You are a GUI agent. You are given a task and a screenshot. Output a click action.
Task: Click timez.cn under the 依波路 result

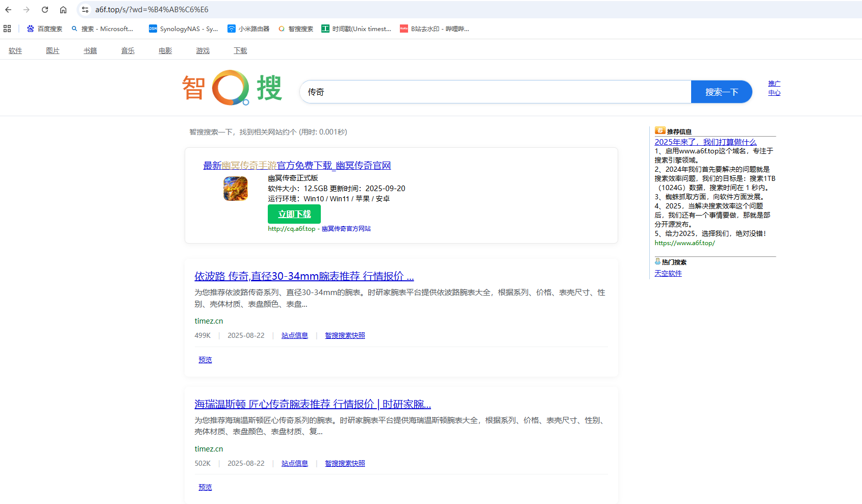click(x=209, y=321)
